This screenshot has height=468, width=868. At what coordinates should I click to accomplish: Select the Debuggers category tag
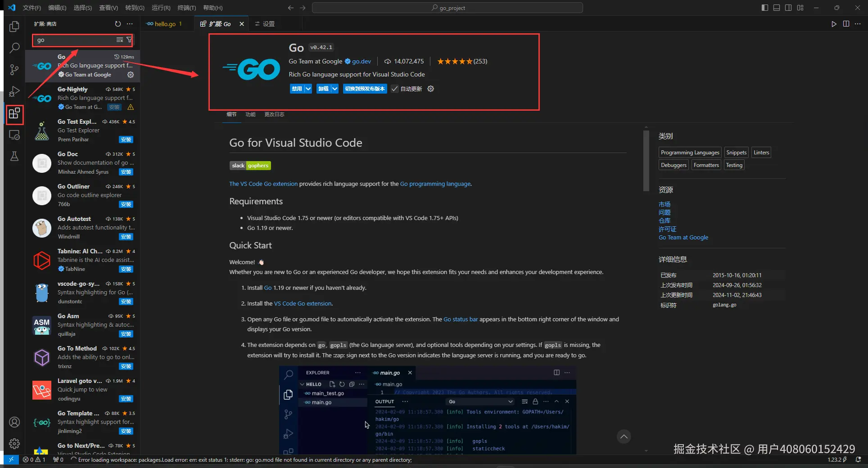pyautogui.click(x=674, y=165)
